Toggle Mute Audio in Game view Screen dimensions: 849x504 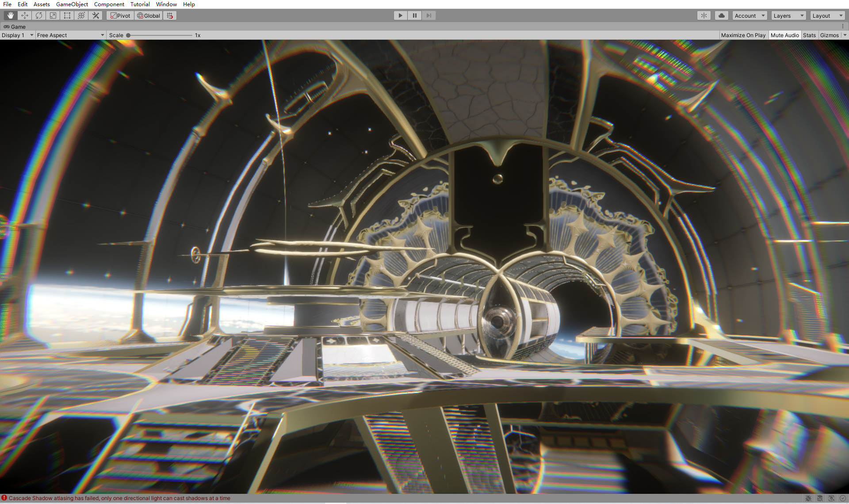coord(784,35)
